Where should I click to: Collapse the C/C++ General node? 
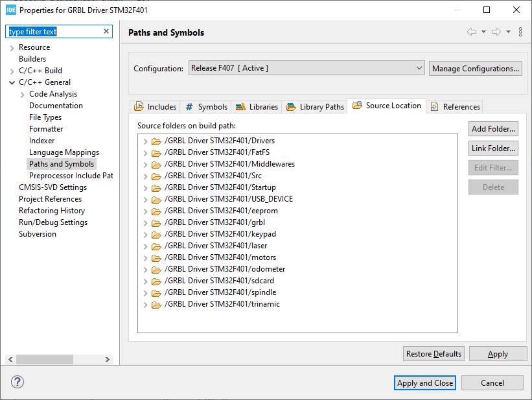pos(12,82)
